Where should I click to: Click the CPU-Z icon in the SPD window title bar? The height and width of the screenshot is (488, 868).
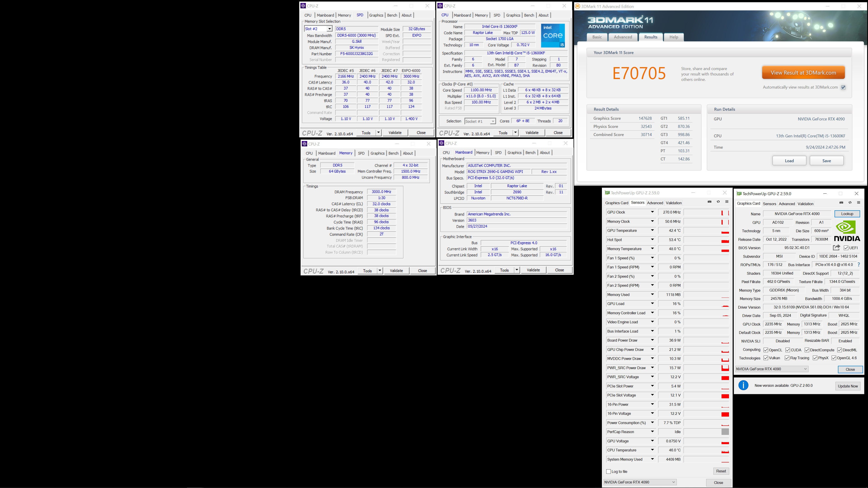pyautogui.click(x=303, y=6)
